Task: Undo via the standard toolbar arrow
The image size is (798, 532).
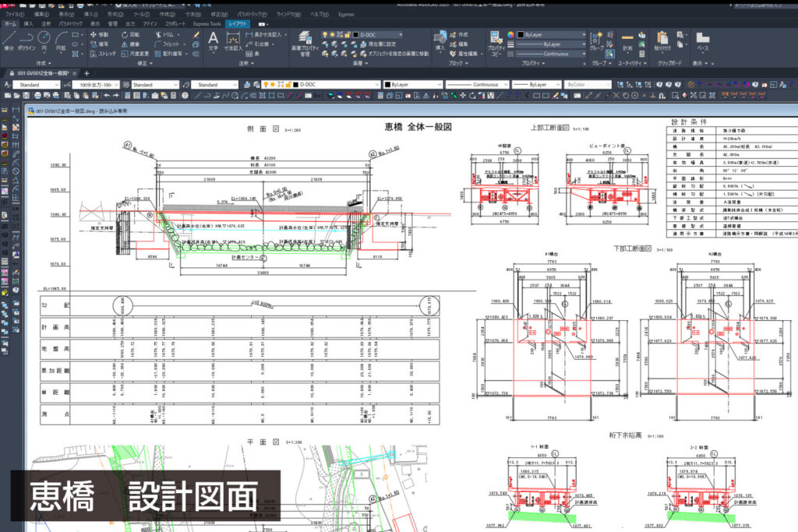Action: [107, 96]
